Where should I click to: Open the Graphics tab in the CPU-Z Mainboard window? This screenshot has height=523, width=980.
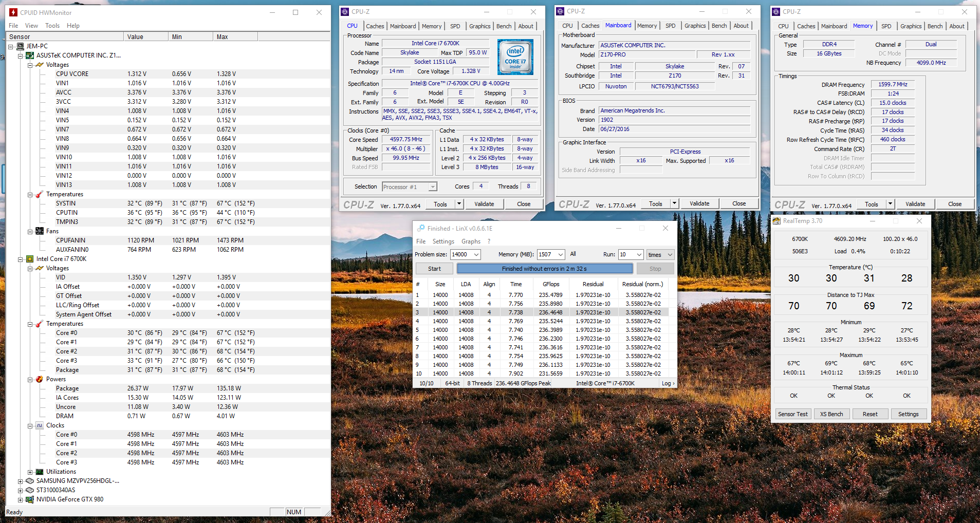(x=695, y=26)
